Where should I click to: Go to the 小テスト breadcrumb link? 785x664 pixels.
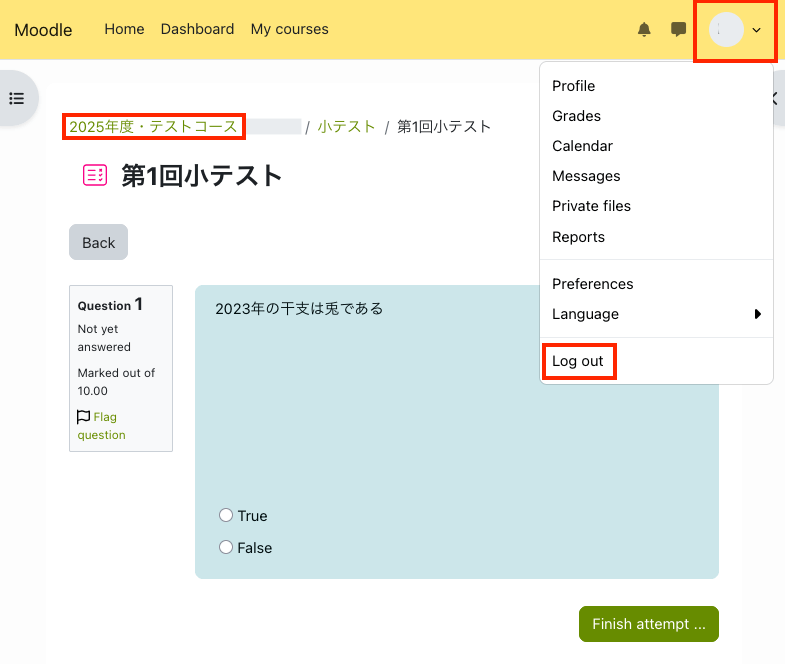click(x=346, y=127)
